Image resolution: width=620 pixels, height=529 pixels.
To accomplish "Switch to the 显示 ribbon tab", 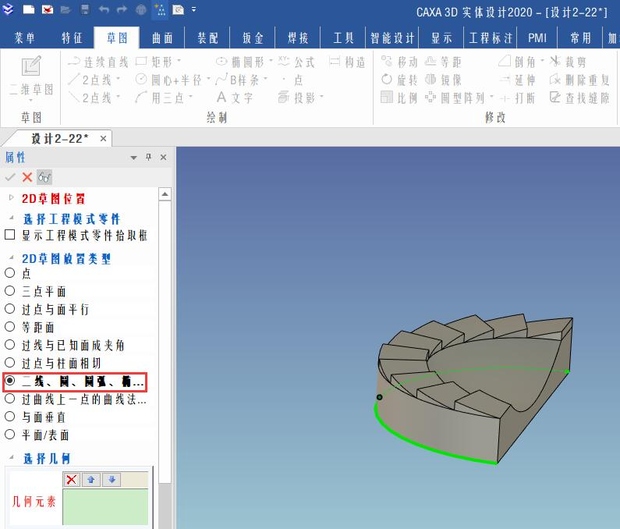I will click(x=441, y=38).
